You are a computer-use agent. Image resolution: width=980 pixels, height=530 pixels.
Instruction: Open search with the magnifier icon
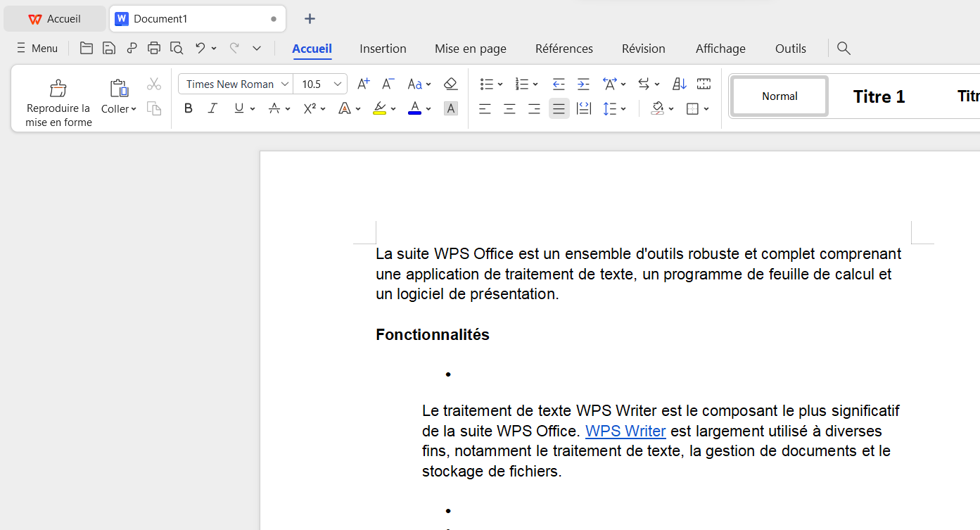tap(844, 48)
